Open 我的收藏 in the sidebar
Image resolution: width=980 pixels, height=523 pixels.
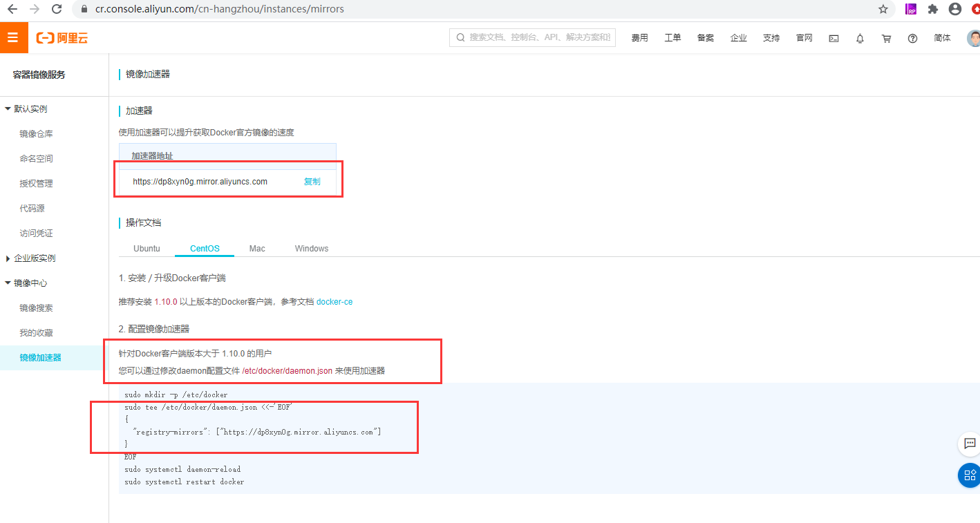tap(37, 333)
